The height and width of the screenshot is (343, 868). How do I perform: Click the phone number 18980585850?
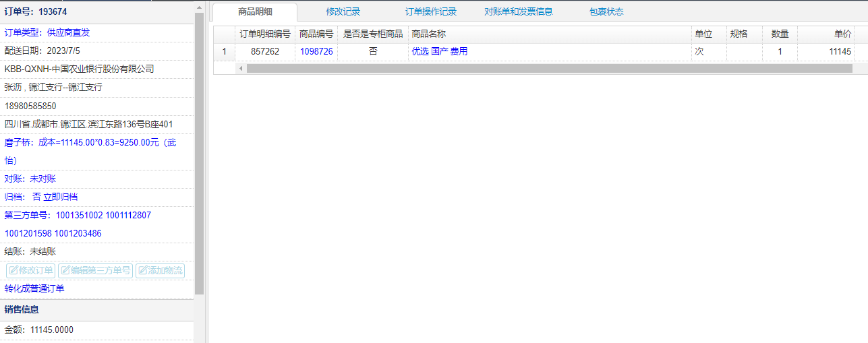tap(30, 106)
